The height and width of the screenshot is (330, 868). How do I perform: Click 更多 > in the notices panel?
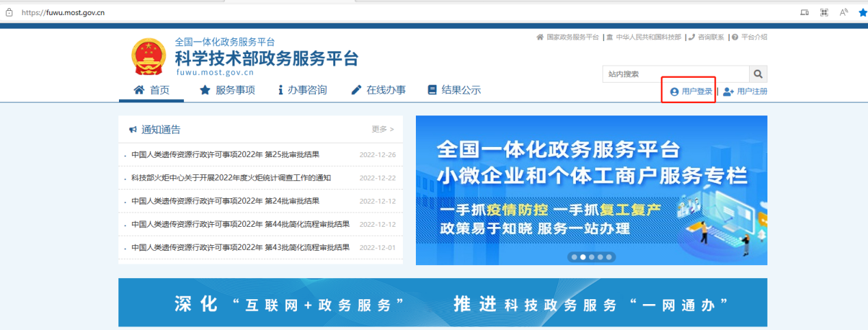(x=383, y=129)
